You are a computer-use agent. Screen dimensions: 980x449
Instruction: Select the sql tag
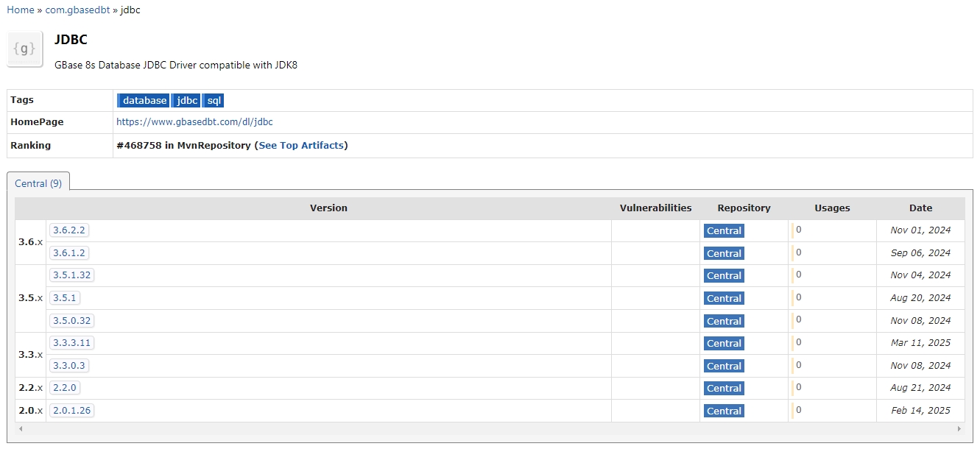pyautogui.click(x=214, y=100)
